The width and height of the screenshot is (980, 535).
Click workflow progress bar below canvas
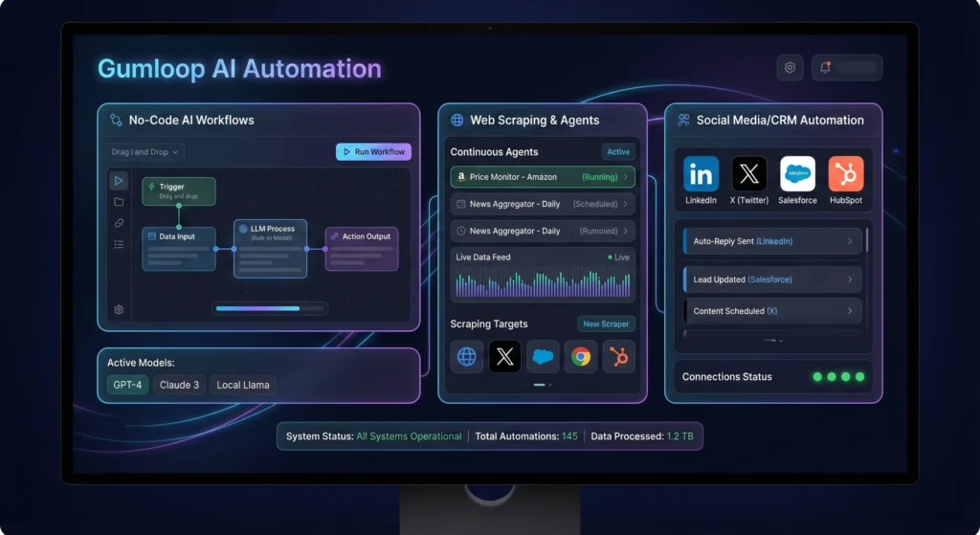pos(270,308)
